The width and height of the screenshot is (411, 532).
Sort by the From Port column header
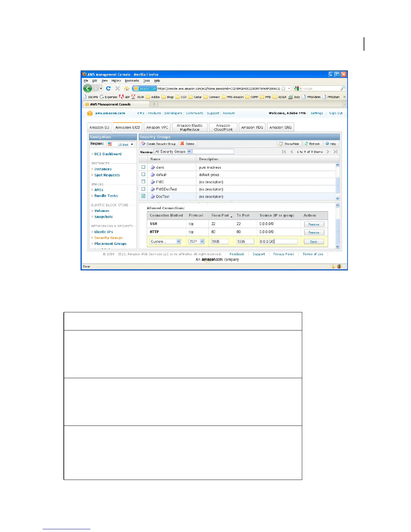click(x=222, y=215)
